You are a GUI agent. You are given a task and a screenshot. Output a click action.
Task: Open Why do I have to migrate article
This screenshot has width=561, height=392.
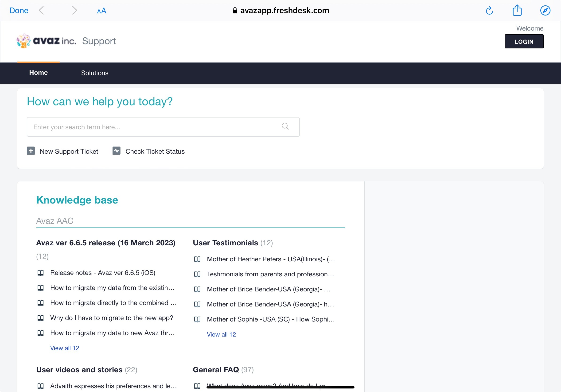click(112, 318)
